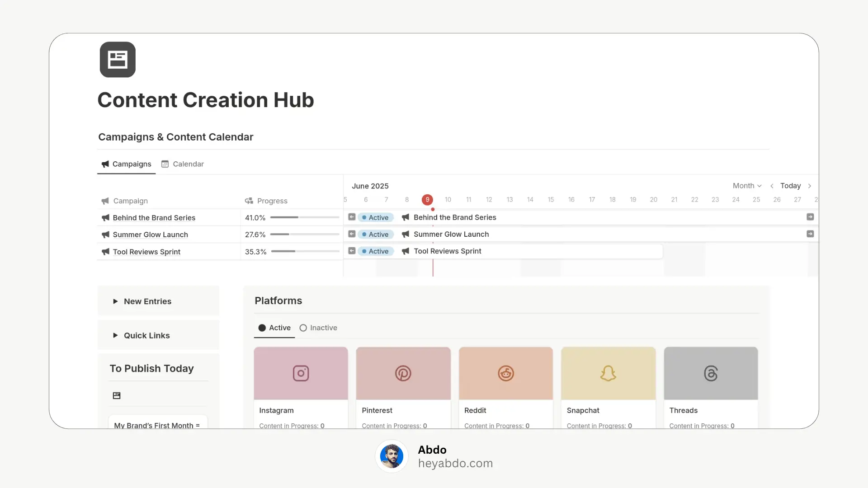Click the Progress column rollup icon
The image size is (868, 488).
(249, 201)
